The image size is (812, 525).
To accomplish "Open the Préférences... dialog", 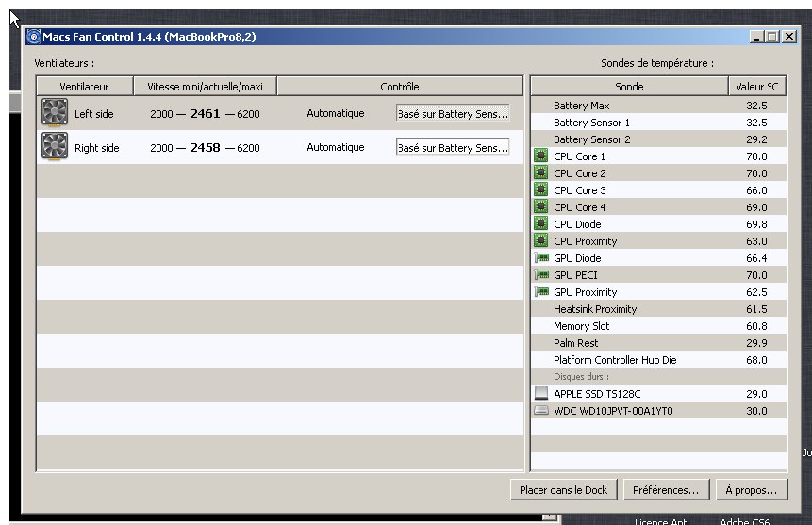I will pyautogui.click(x=666, y=489).
